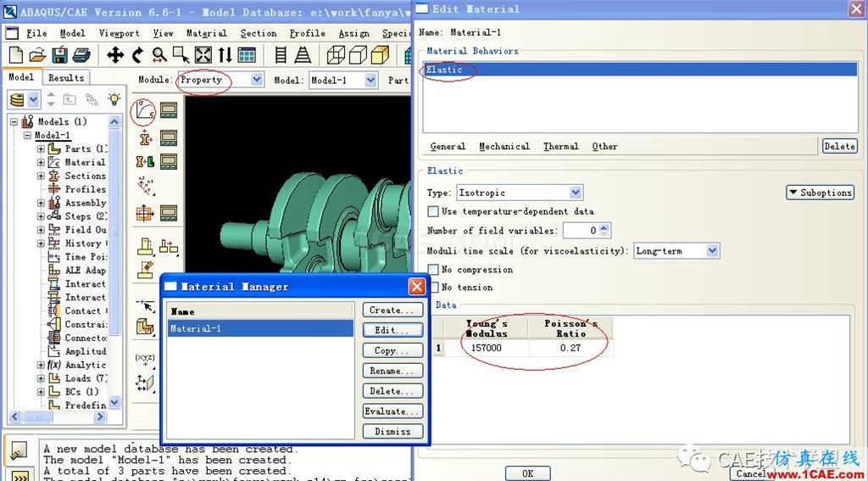Expand the Parts (1) tree node
Screen dimensions: 868x481
[41, 149]
